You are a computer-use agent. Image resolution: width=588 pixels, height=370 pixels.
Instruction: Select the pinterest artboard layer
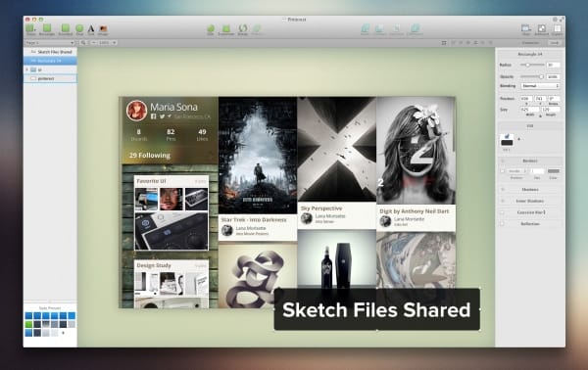[x=51, y=78]
